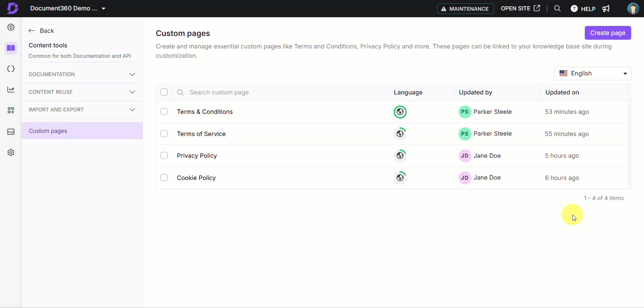Click the Document360 logo icon

pyautogui.click(x=12, y=8)
